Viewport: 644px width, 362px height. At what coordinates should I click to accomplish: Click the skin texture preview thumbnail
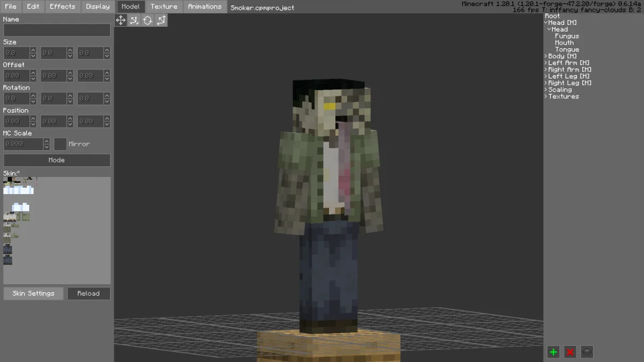(57, 231)
